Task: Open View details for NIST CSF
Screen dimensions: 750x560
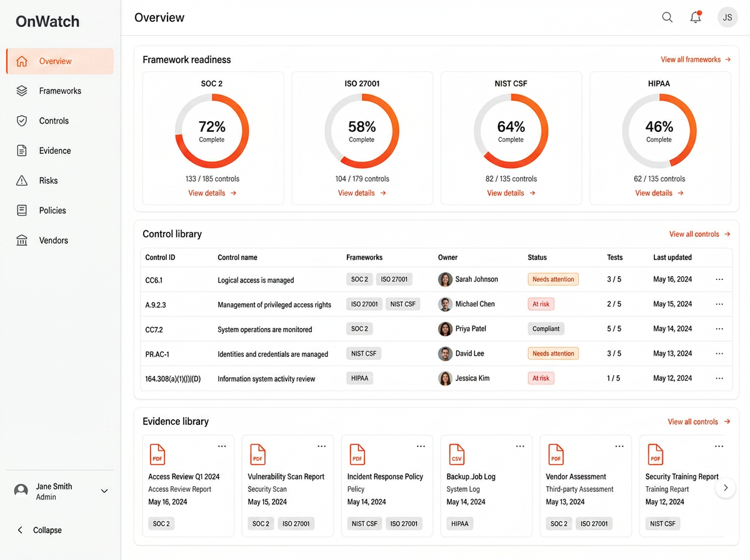Action: 511,193
